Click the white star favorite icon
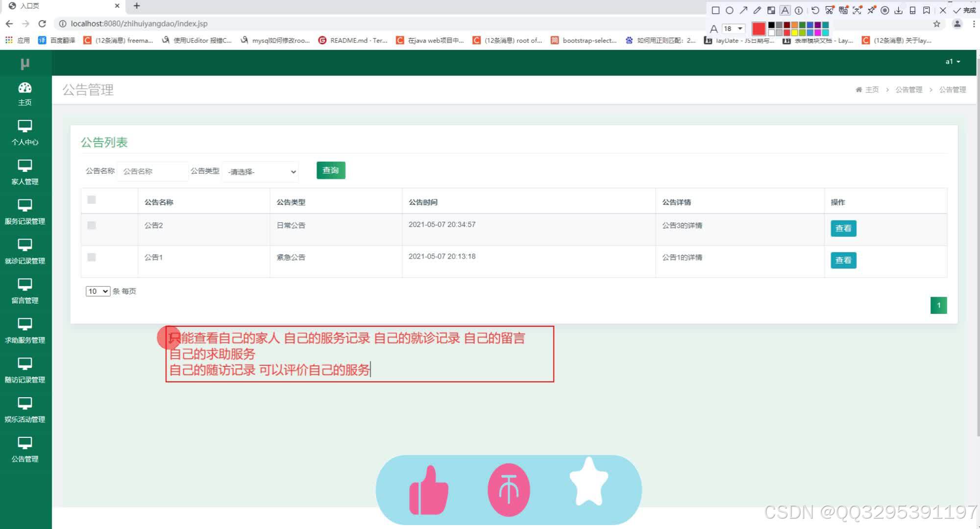980x529 pixels. click(x=588, y=481)
